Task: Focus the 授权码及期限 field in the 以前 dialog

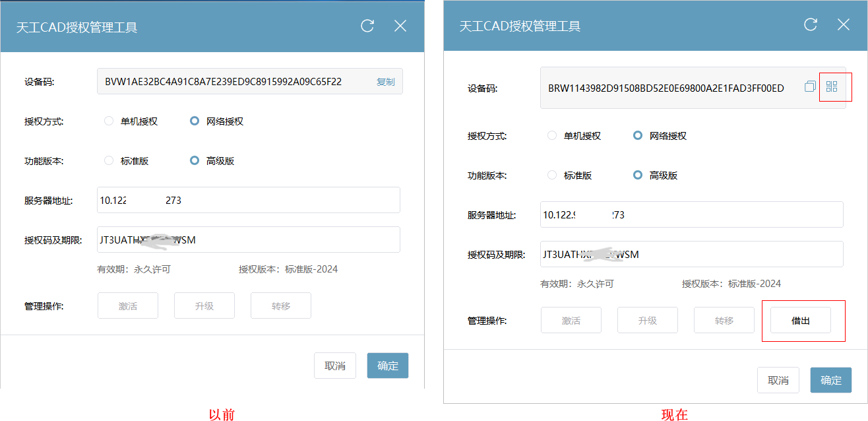Action: [x=249, y=240]
